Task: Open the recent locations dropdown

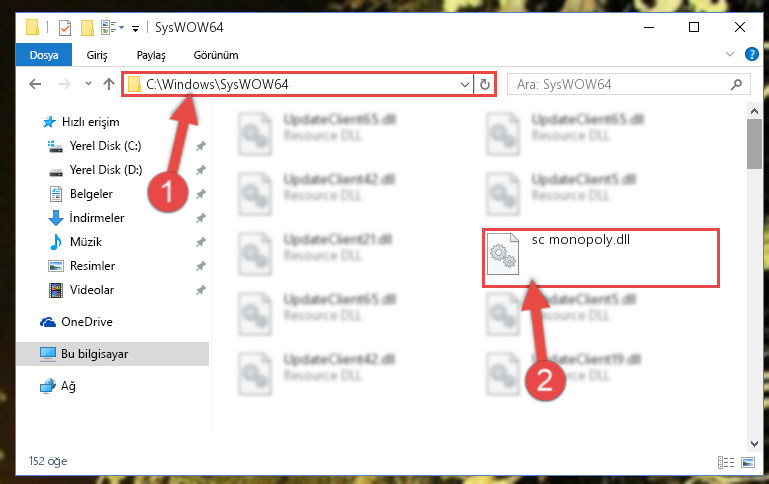Action: pos(88,84)
